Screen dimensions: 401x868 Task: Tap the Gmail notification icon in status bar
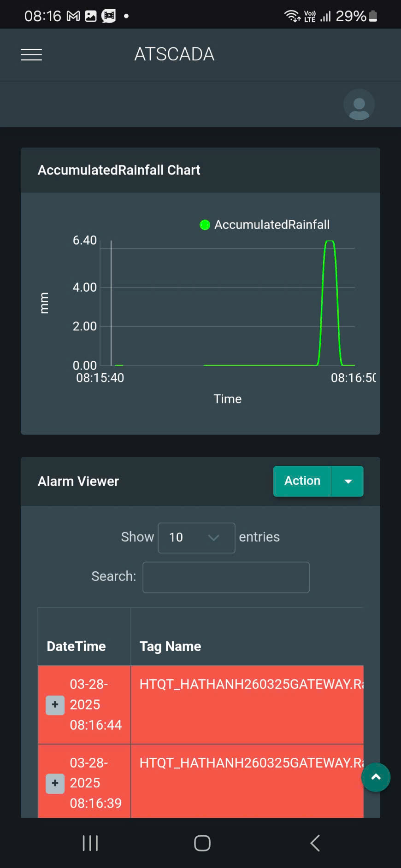(73, 17)
